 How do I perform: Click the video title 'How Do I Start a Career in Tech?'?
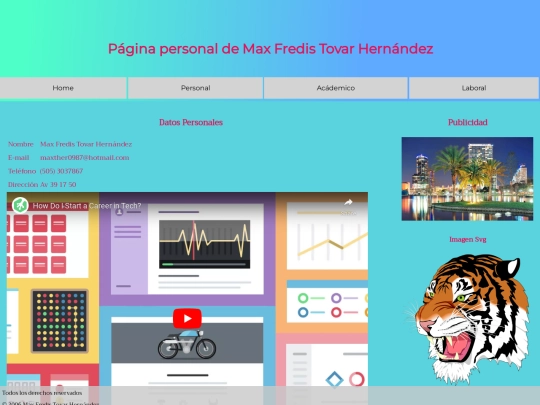point(87,206)
